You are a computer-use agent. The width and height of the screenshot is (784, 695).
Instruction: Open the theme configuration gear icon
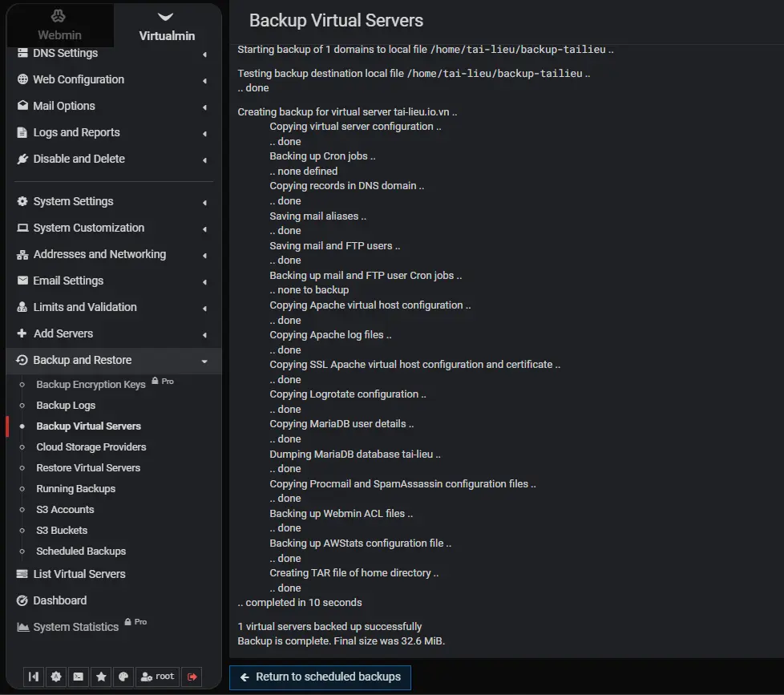(x=55, y=677)
